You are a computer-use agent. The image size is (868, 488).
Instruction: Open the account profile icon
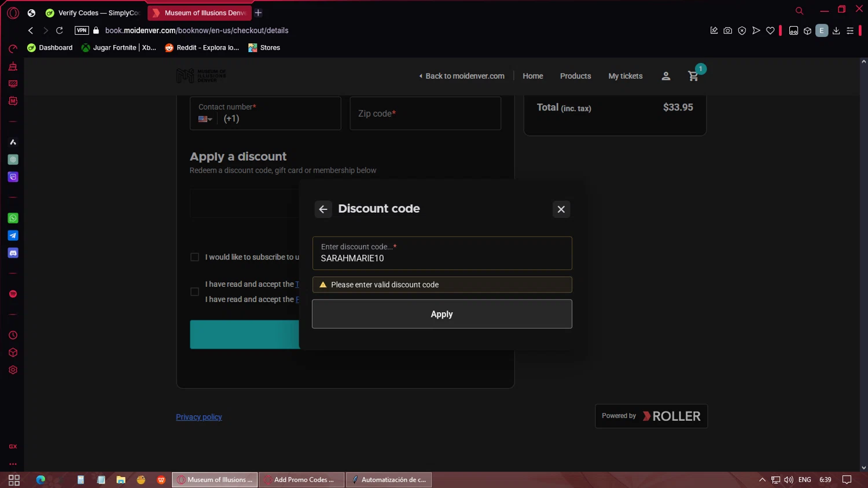pos(666,76)
